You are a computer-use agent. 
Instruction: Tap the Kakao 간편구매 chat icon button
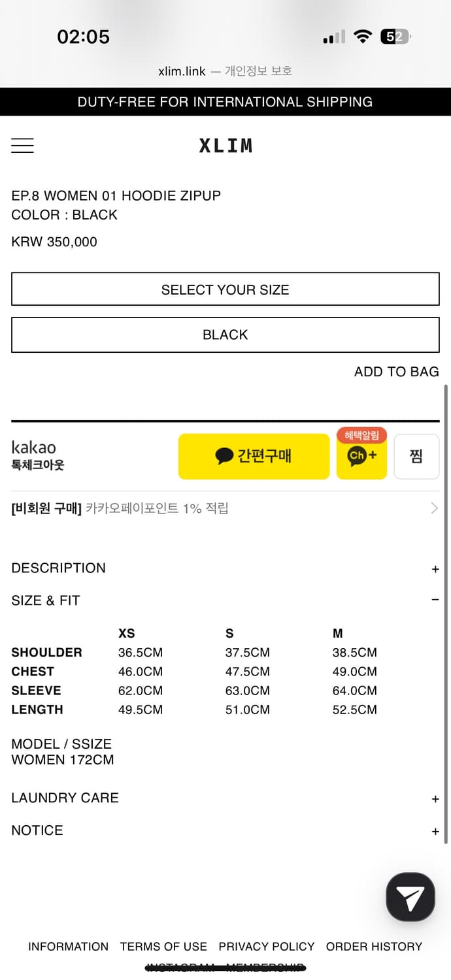pyautogui.click(x=254, y=456)
